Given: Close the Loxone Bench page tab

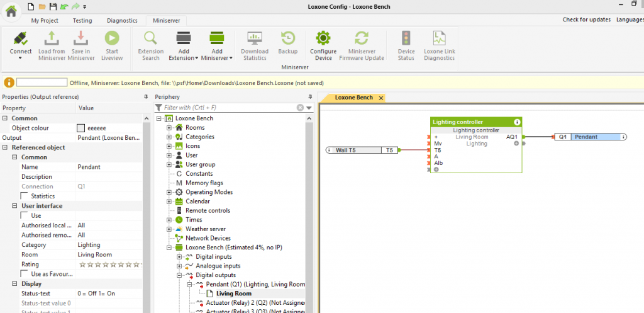Looking at the screenshot, I should [381, 98].
